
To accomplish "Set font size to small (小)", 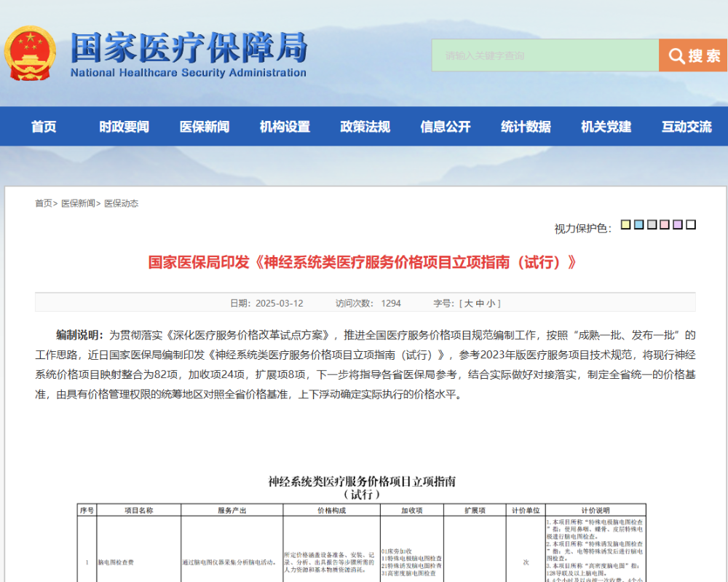I will (x=491, y=303).
